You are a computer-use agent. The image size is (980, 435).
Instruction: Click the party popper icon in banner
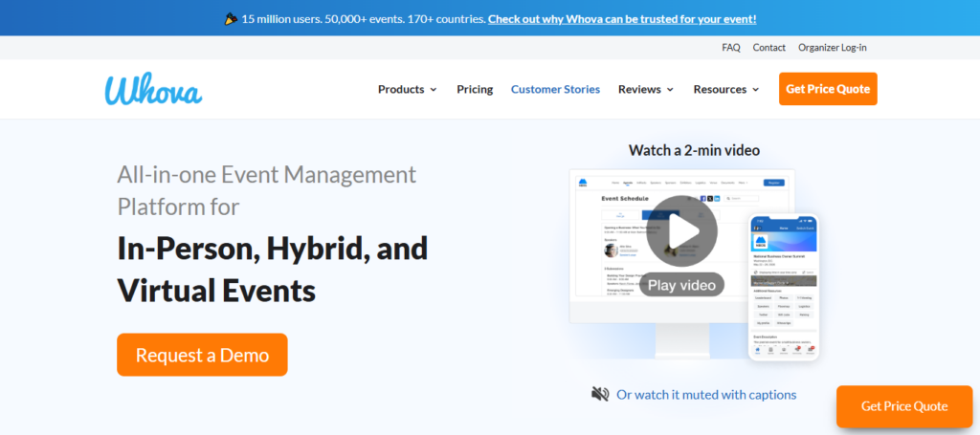click(231, 19)
